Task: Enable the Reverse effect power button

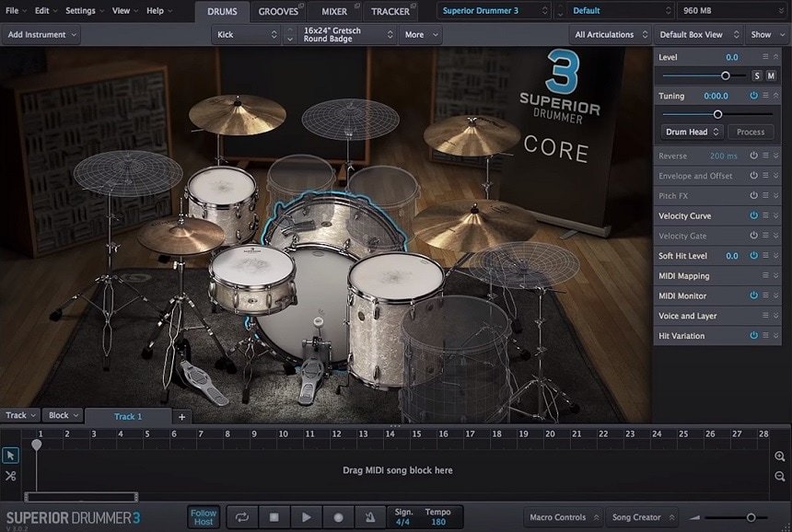Action: click(x=753, y=156)
